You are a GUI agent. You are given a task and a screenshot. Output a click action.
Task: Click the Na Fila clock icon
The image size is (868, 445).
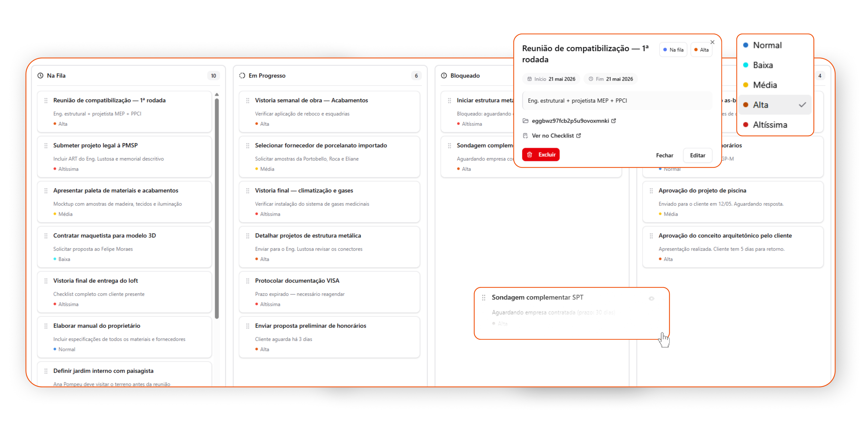click(41, 75)
